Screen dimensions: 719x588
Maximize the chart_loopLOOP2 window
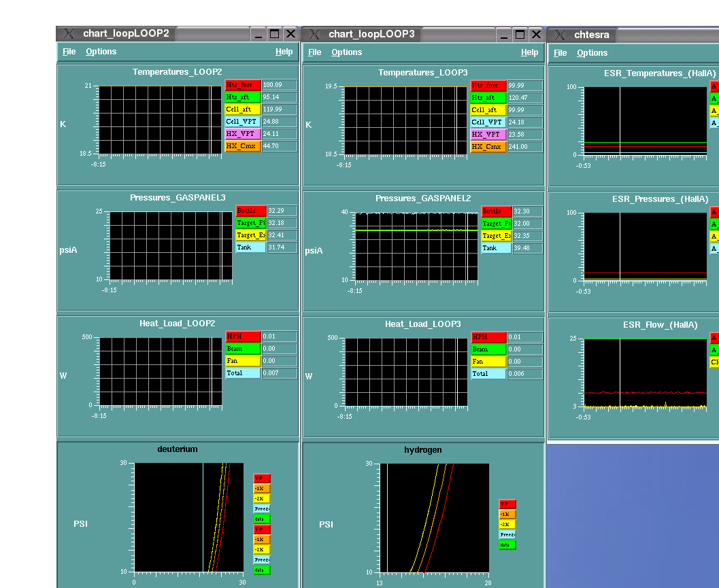pyautogui.click(x=274, y=33)
